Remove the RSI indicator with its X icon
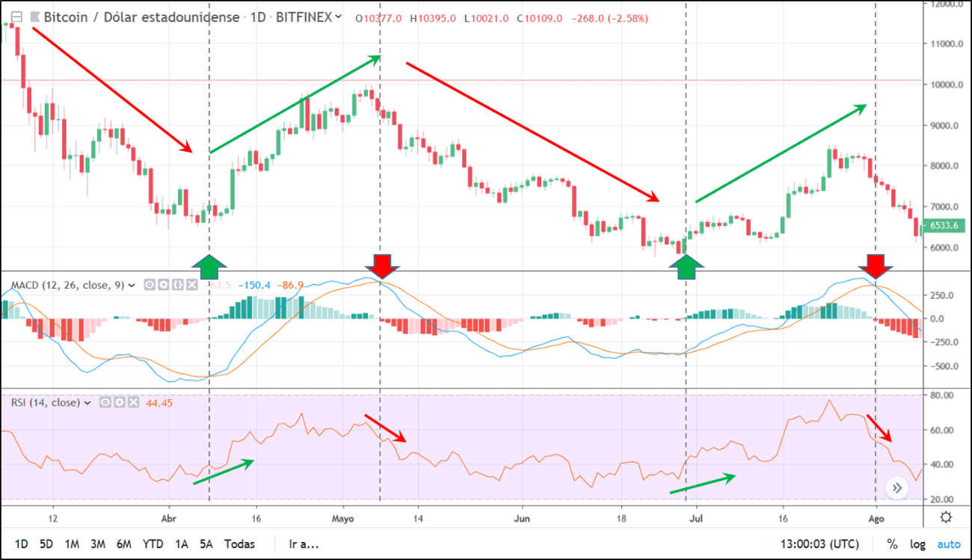972x560 pixels. [x=133, y=402]
